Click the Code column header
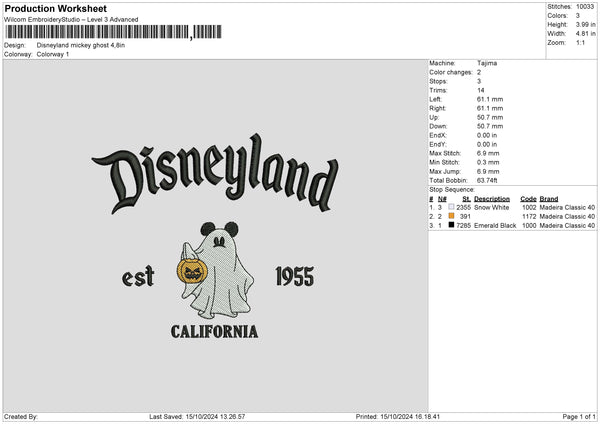The width and height of the screenshot is (600, 424). coord(528,199)
